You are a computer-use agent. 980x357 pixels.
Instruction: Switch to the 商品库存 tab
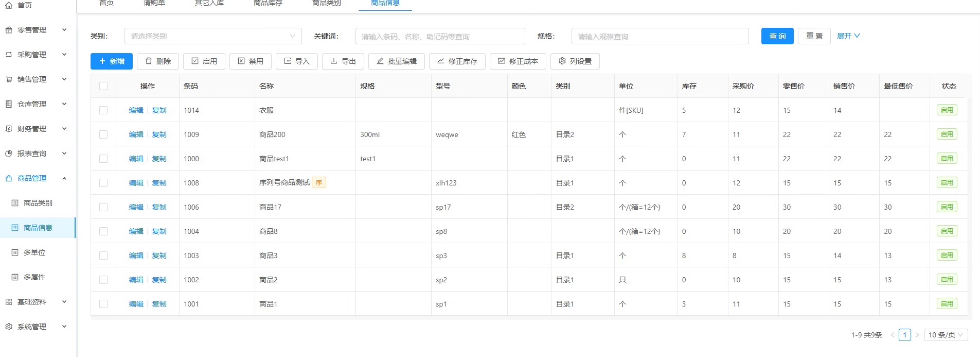[268, 3]
